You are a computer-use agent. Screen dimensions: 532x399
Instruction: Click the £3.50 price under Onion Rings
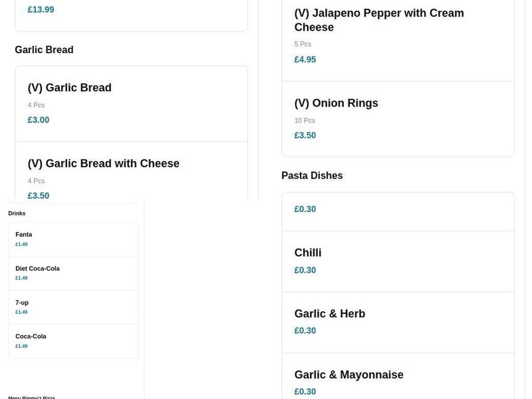pos(305,135)
